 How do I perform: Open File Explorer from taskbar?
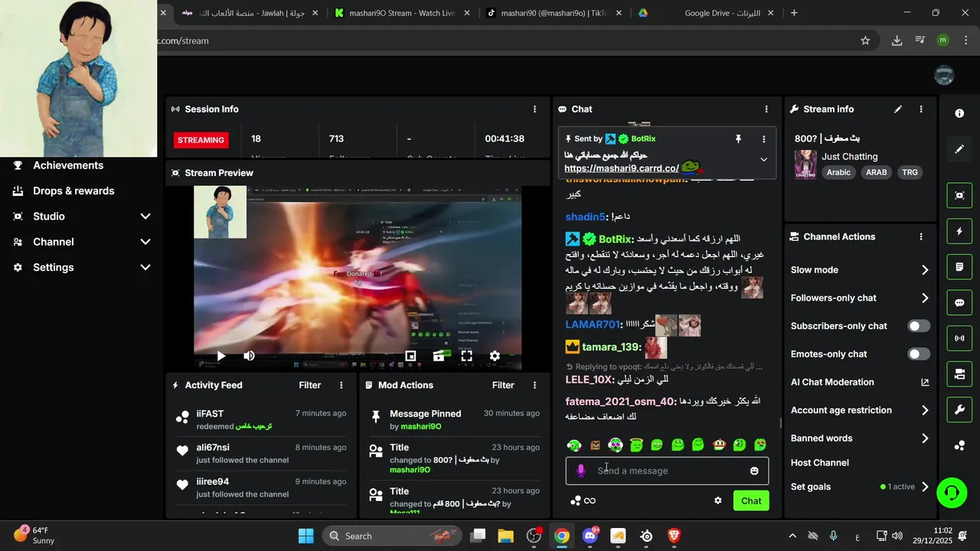click(x=506, y=536)
